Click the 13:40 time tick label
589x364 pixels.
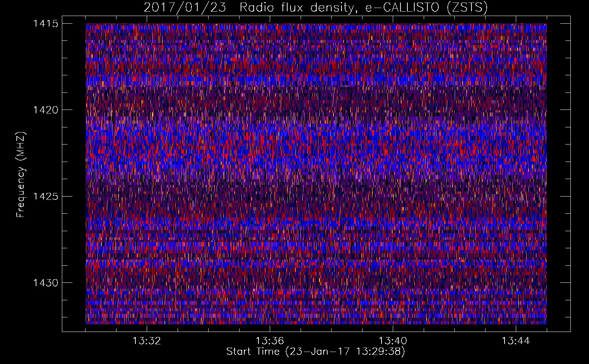coord(393,341)
